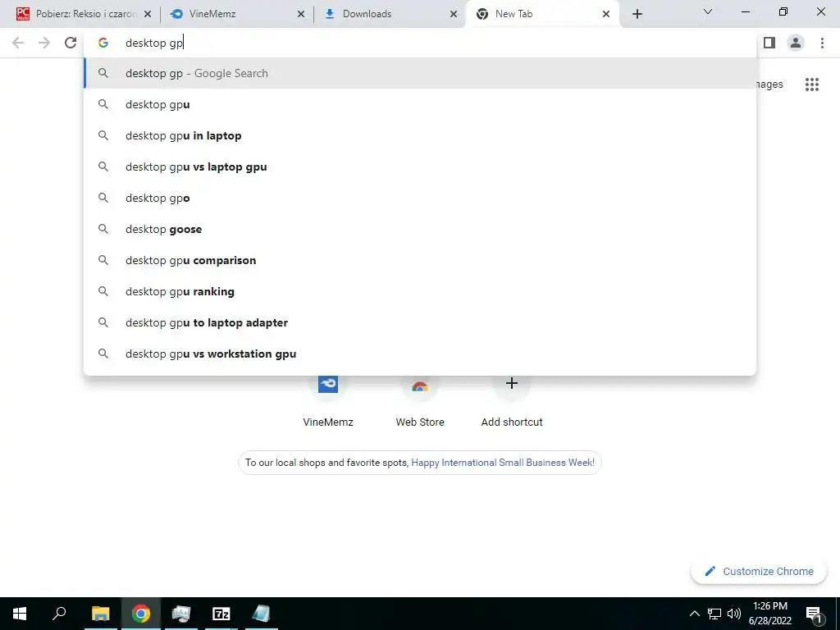Screen dimensions: 840x630
Task: Click the address bar containing 'desktop gp'
Action: point(420,43)
